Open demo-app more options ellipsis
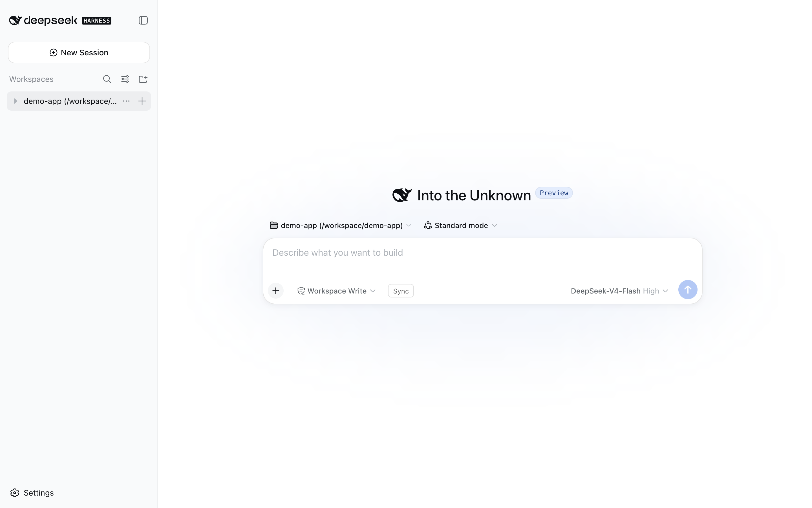Screen dimensions: 812x508 (x=126, y=101)
